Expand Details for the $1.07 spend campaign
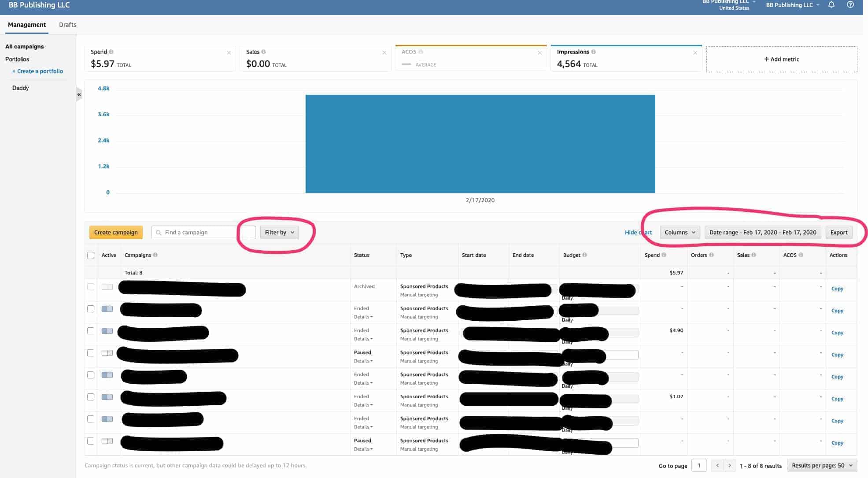The width and height of the screenshot is (868, 478). point(363,405)
